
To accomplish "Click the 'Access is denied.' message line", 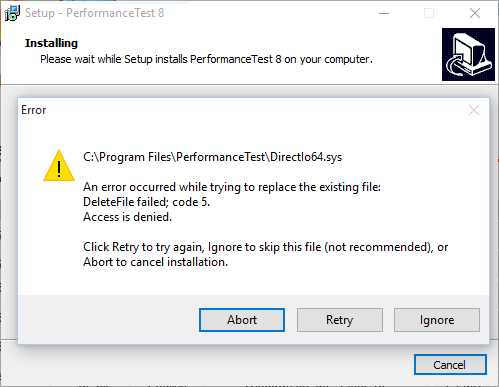I will [127, 217].
